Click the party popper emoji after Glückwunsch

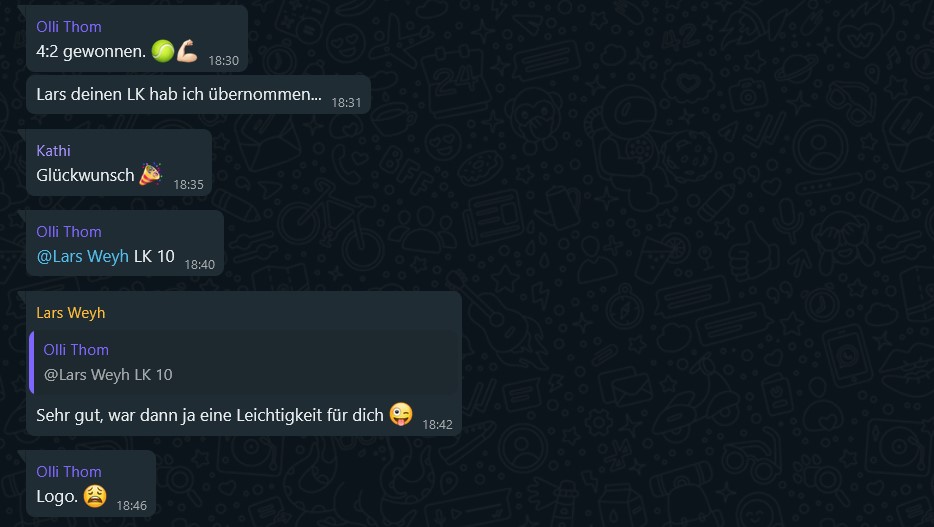click(151, 174)
